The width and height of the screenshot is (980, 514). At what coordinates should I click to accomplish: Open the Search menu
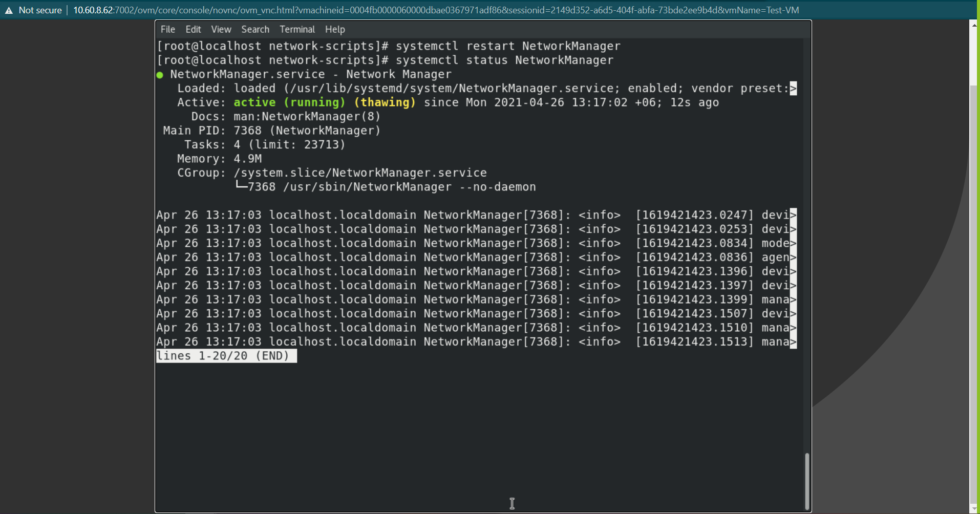255,30
